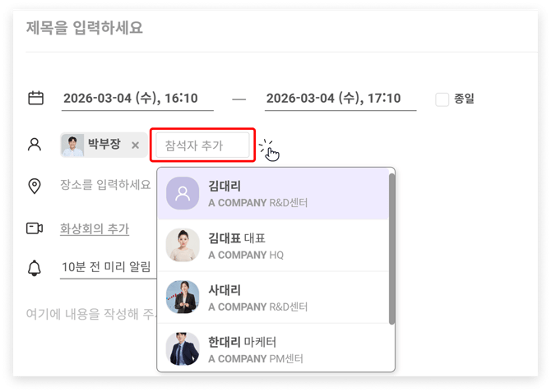The width and height of the screenshot is (551, 392).
Task: Click the attendee list scrollbar
Action: click(391, 247)
